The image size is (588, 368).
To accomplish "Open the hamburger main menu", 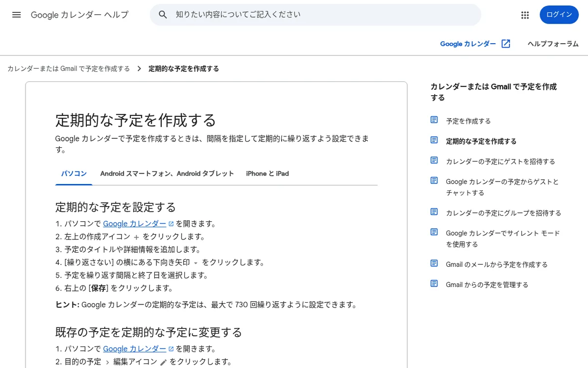I will point(17,15).
